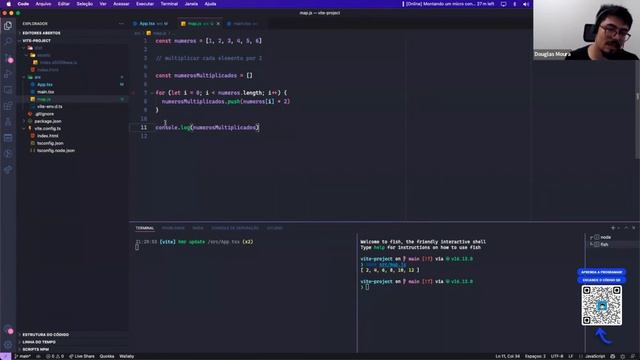Image resolution: width=640 pixels, height=360 pixels.
Task: Maximize the terminal panel with the chevron-up icon
Action: pos(626,228)
